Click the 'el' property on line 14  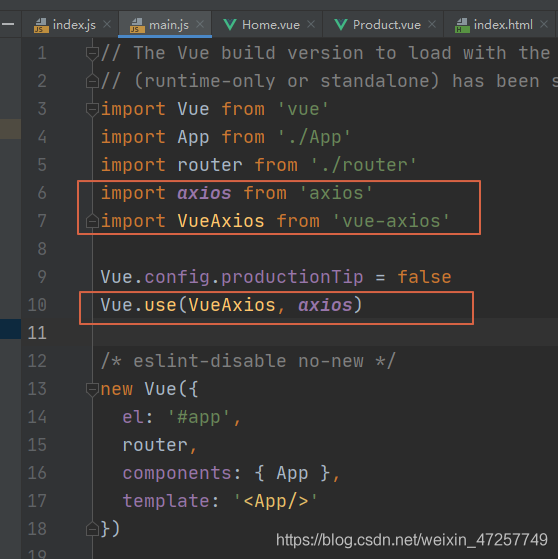133,417
